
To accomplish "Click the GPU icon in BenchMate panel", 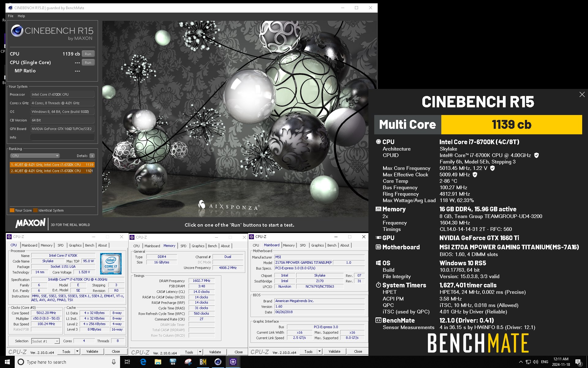I will (x=379, y=238).
